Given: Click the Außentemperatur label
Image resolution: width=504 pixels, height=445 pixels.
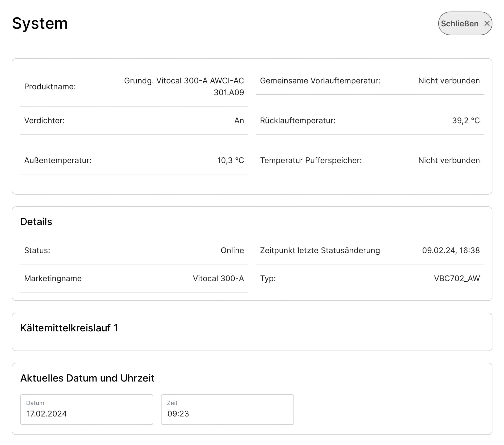Looking at the screenshot, I should [x=58, y=160].
